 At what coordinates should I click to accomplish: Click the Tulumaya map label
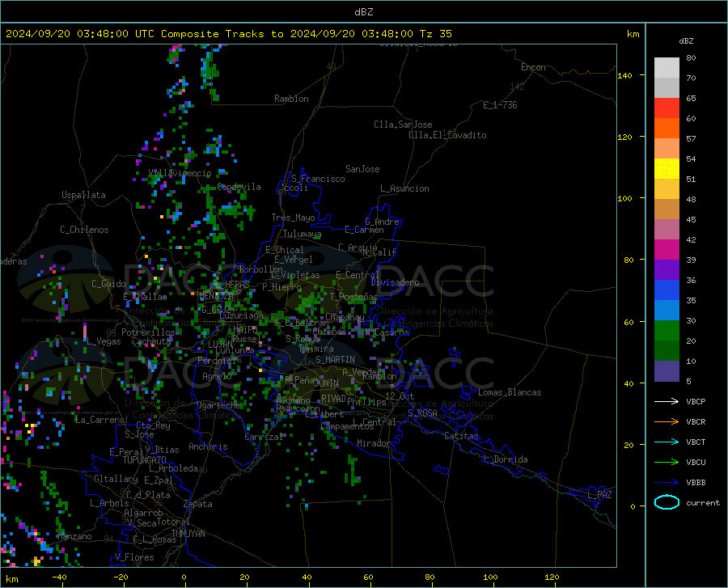303,234
